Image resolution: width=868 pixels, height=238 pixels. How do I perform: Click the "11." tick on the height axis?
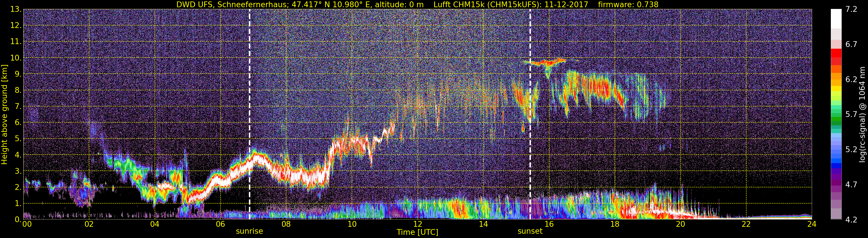pyautogui.click(x=16, y=42)
